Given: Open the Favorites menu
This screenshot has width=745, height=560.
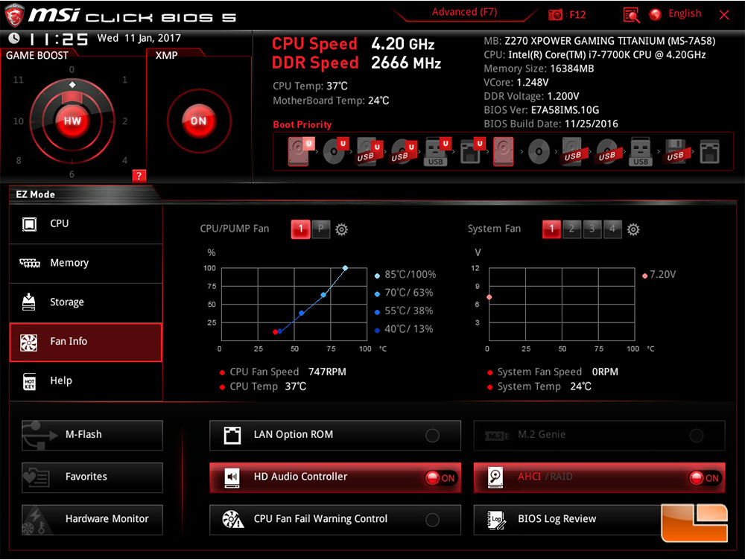Looking at the screenshot, I should tap(92, 477).
